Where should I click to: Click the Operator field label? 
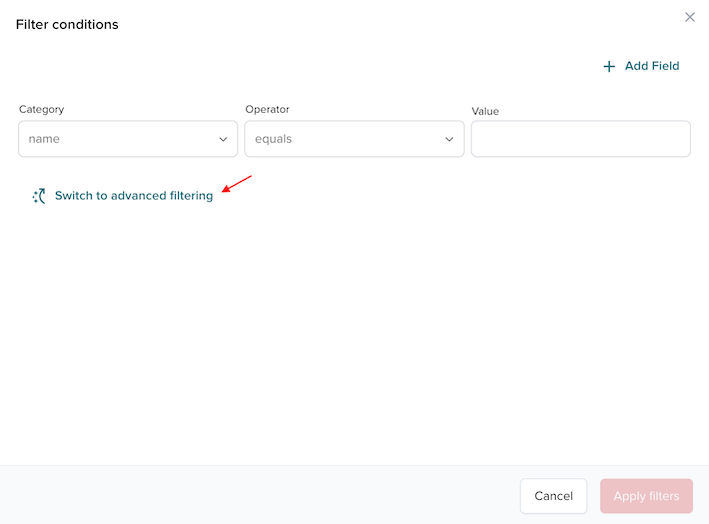coord(267,109)
